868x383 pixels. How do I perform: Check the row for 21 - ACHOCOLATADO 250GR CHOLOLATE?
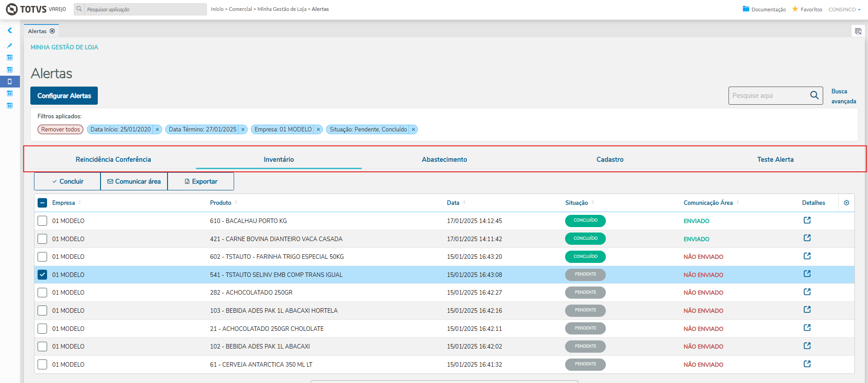42,329
